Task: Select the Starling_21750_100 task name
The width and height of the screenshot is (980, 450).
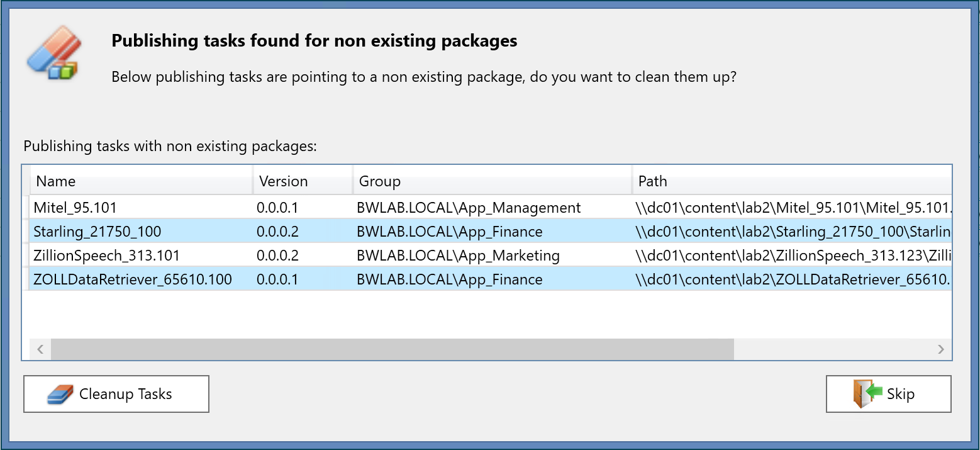Action: click(97, 232)
